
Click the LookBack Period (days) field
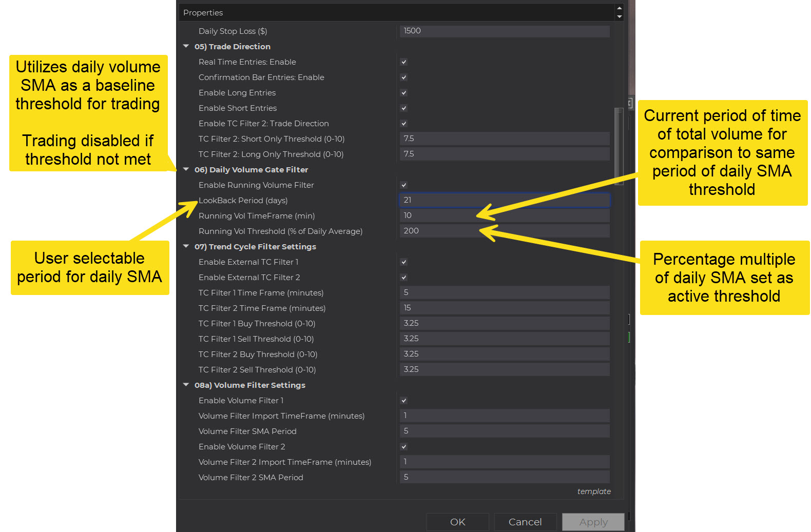tap(504, 200)
